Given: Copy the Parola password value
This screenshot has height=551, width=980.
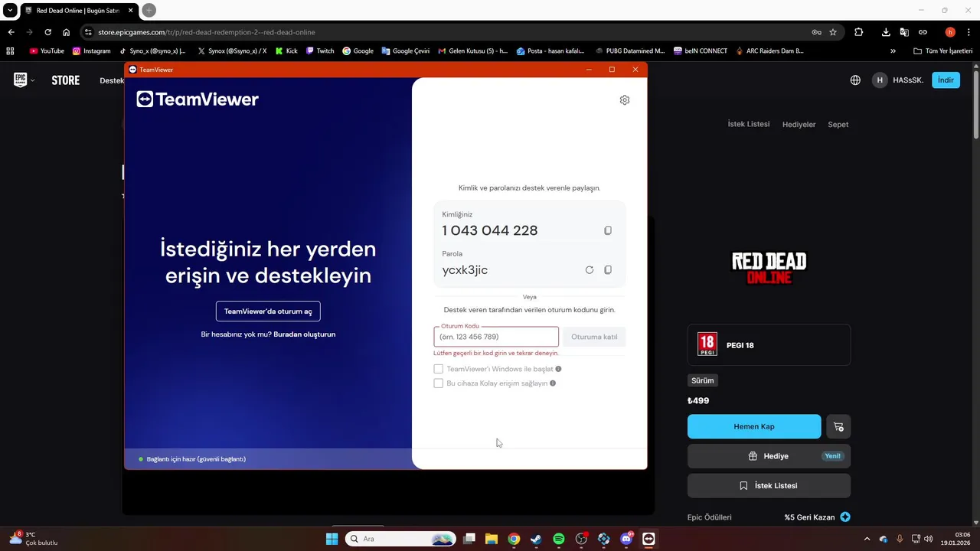Looking at the screenshot, I should [x=608, y=270].
